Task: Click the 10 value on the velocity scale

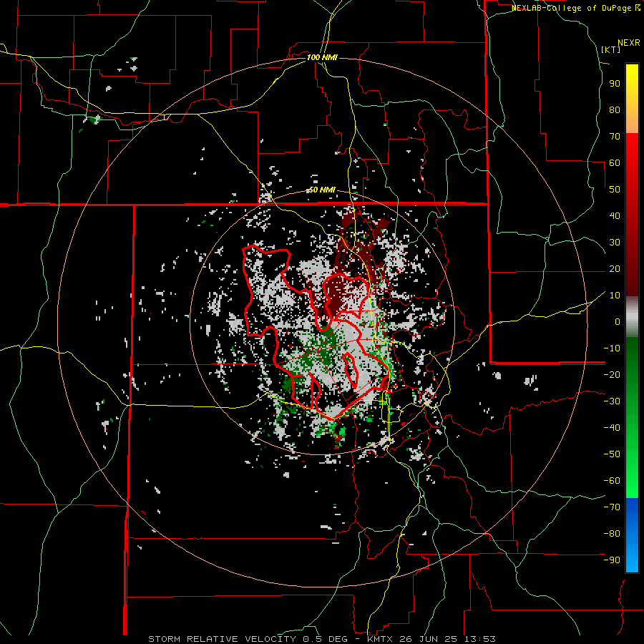Action: click(615, 296)
